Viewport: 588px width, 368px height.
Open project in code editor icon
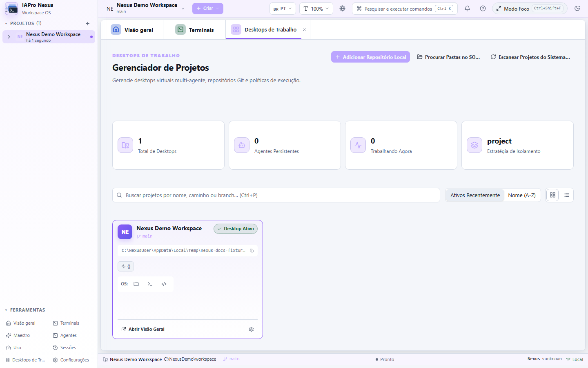coord(164,284)
